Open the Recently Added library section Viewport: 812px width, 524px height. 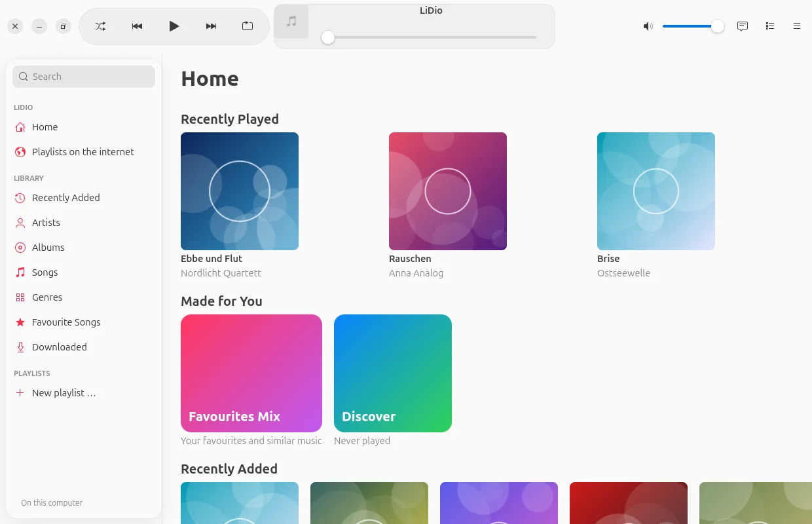[x=84, y=198]
